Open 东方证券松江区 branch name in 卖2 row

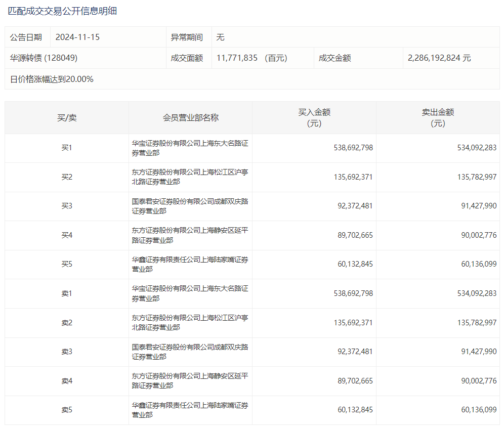click(190, 323)
